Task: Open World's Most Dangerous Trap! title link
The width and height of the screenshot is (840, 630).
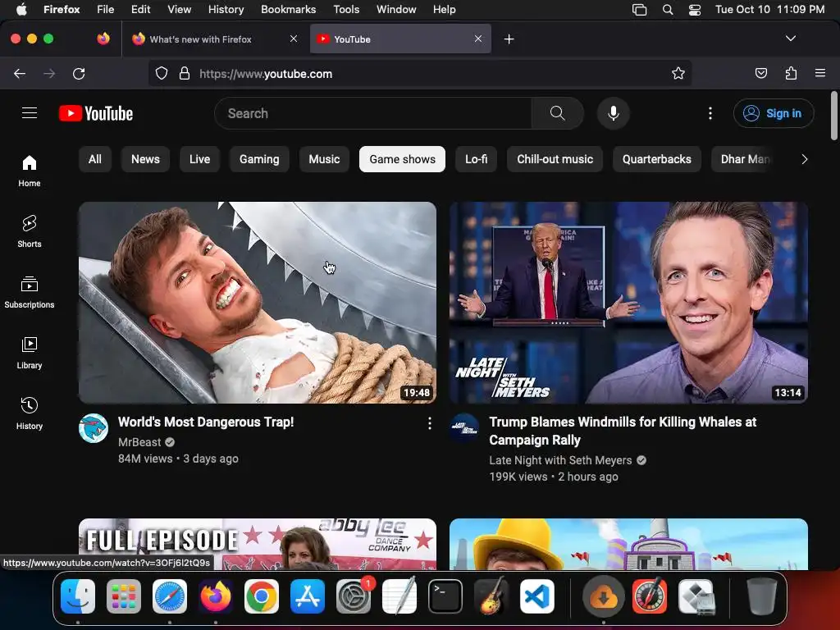Action: pyautogui.click(x=206, y=422)
